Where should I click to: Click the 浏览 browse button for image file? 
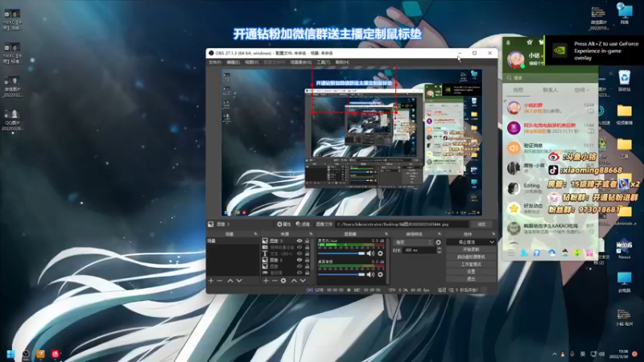481,224
